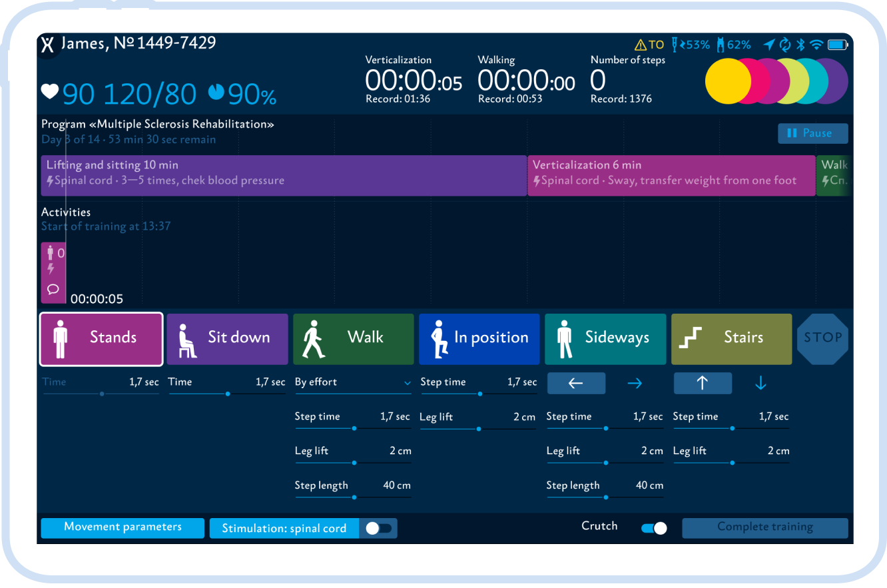Click the comment bubble icon in Activities
The width and height of the screenshot is (887, 588).
click(x=53, y=290)
